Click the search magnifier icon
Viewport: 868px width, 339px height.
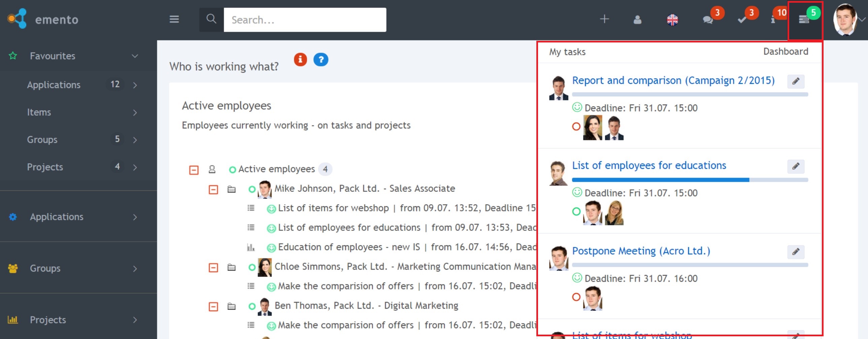coord(211,19)
